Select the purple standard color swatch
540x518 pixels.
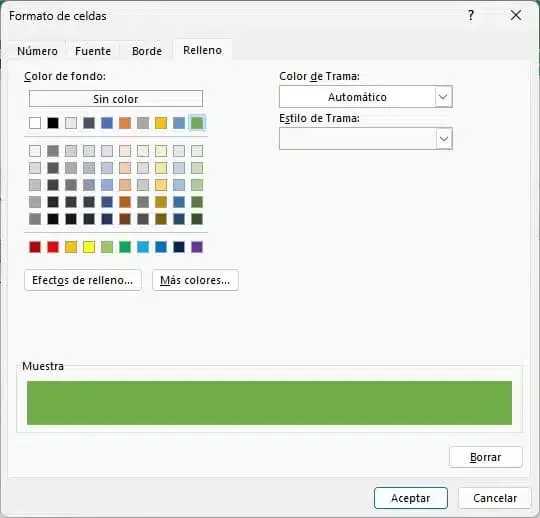click(x=197, y=247)
